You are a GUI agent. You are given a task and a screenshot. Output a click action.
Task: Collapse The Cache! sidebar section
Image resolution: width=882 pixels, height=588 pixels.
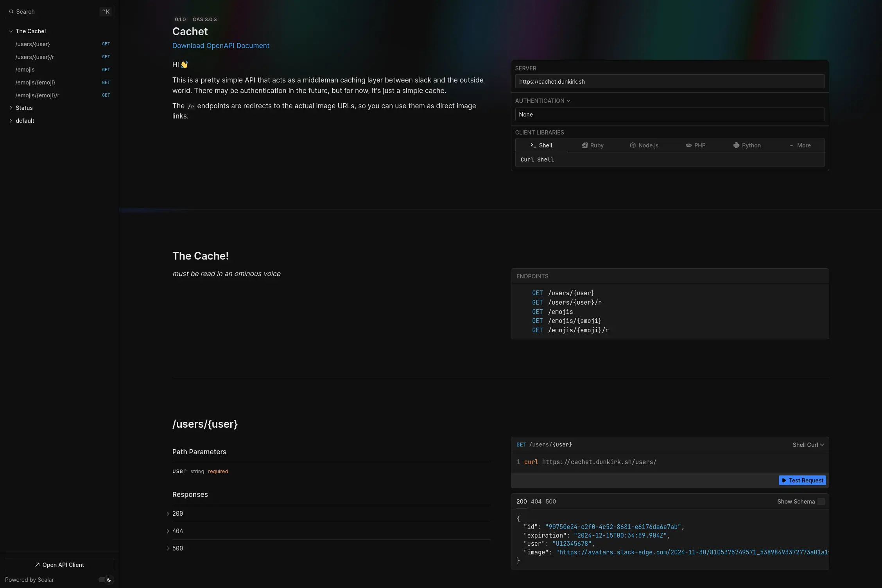pyautogui.click(x=11, y=31)
